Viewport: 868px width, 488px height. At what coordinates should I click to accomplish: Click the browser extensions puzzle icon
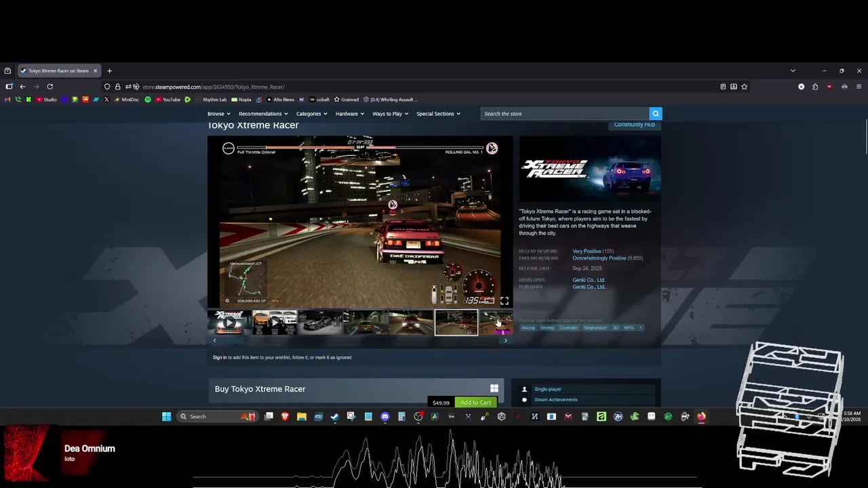(815, 87)
